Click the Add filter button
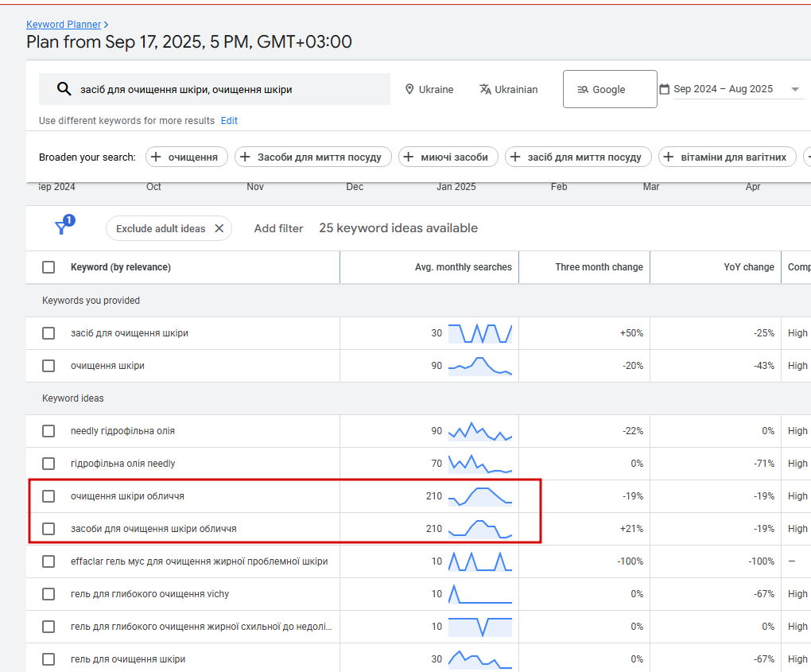The width and height of the screenshot is (811, 672). (x=278, y=228)
